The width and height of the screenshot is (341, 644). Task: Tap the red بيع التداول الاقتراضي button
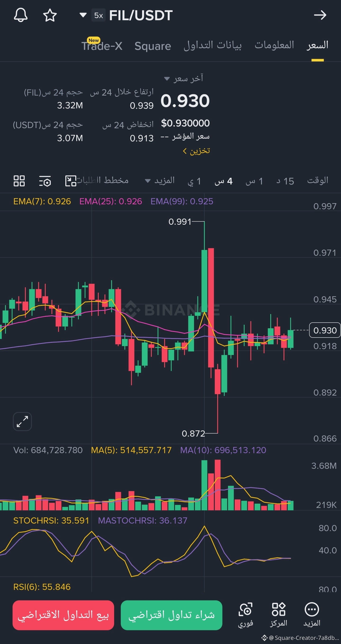[x=63, y=615]
